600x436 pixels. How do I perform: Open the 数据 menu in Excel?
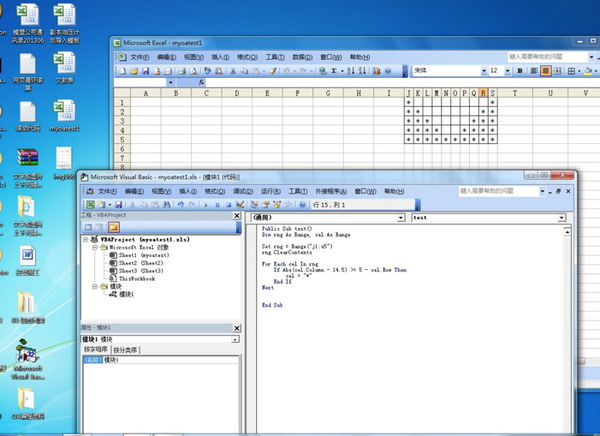(x=302, y=57)
